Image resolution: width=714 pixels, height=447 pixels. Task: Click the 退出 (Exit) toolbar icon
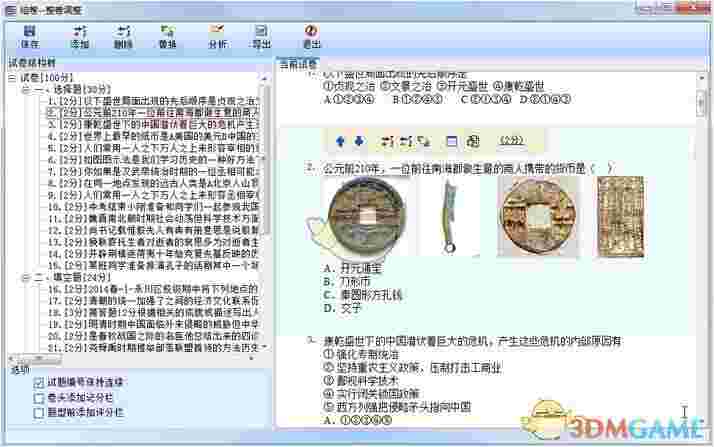pos(311,37)
